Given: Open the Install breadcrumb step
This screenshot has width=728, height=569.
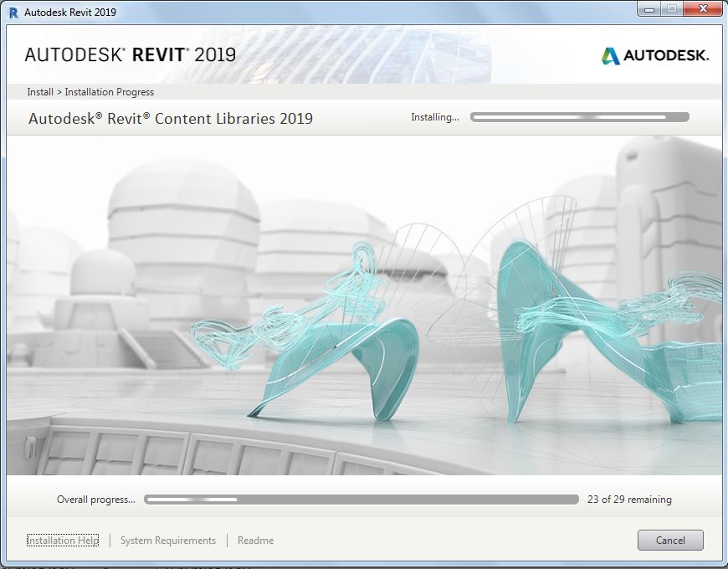Looking at the screenshot, I should click(x=41, y=92).
